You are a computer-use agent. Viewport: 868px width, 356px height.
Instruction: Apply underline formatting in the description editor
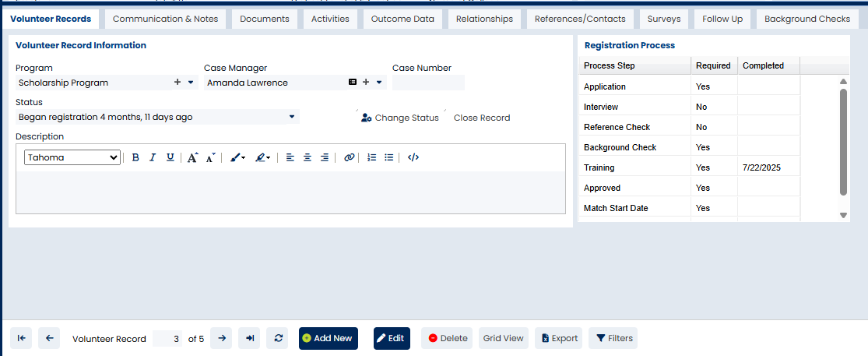(170, 158)
